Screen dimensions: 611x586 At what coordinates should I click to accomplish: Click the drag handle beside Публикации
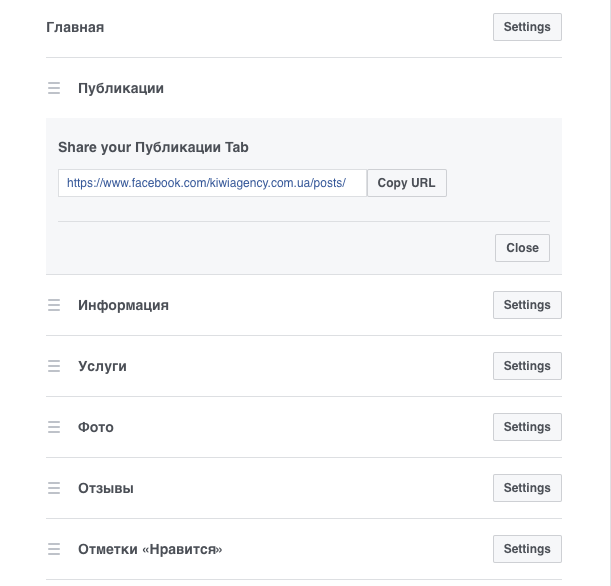point(54,88)
